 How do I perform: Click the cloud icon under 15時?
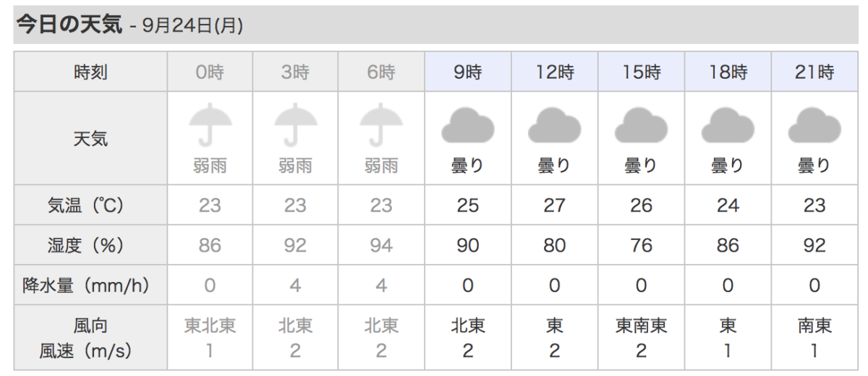pos(641,125)
